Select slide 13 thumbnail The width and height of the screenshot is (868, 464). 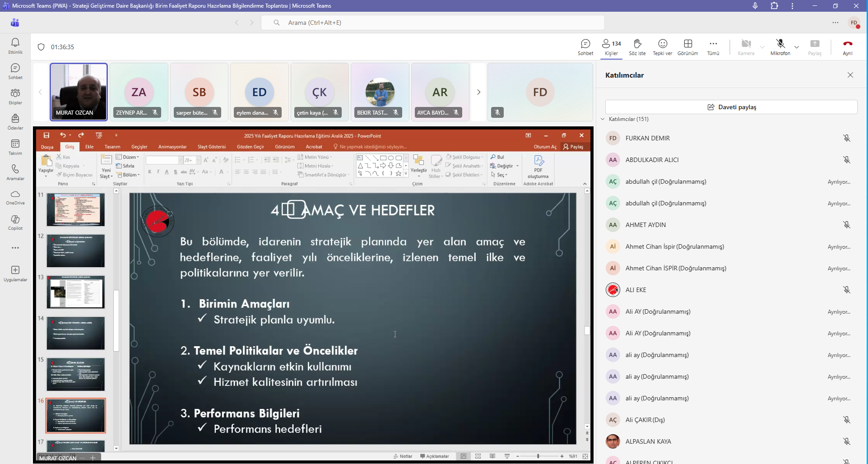76,292
